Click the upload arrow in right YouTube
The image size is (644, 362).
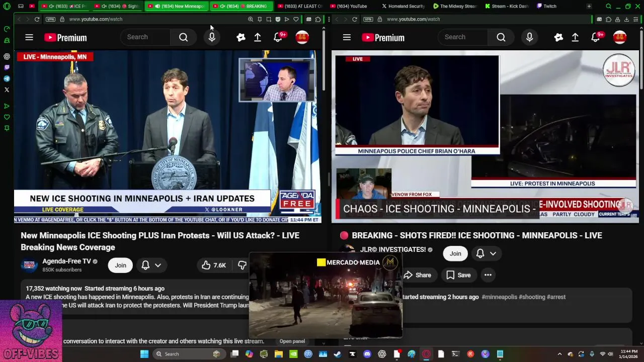[x=575, y=37]
